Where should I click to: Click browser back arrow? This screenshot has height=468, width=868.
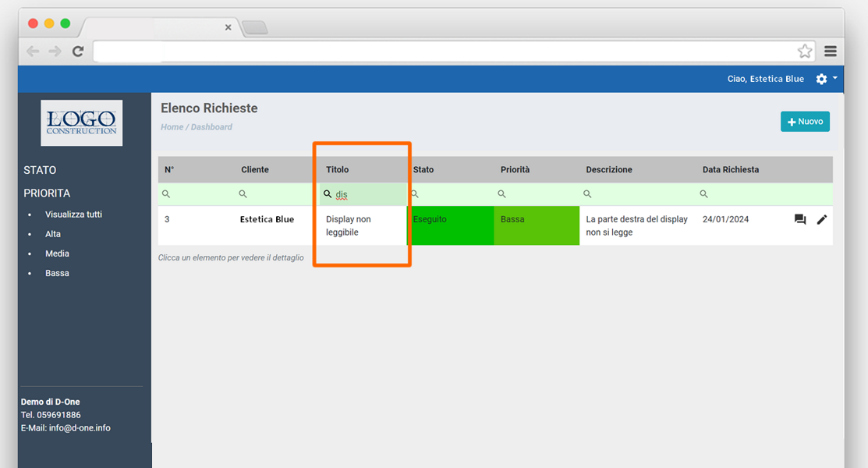click(x=33, y=51)
